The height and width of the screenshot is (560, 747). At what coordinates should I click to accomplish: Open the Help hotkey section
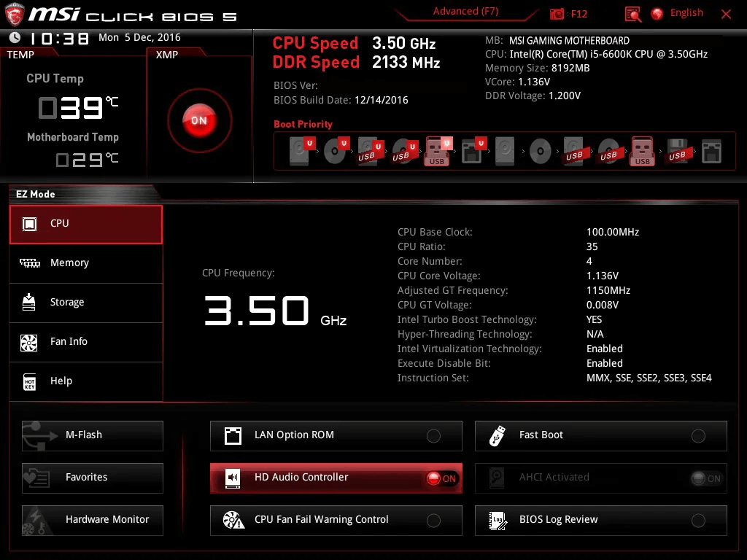coord(61,381)
